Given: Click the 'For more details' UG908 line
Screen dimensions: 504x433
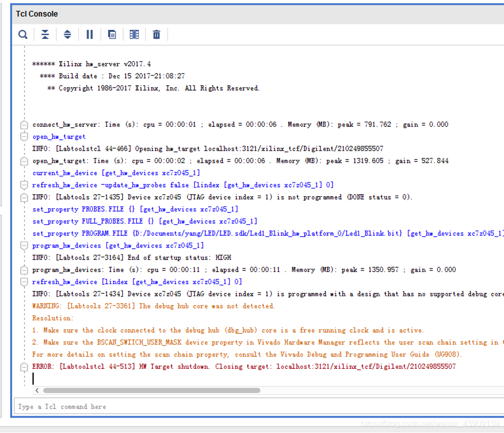Looking at the screenshot, I should pyautogui.click(x=247, y=355).
